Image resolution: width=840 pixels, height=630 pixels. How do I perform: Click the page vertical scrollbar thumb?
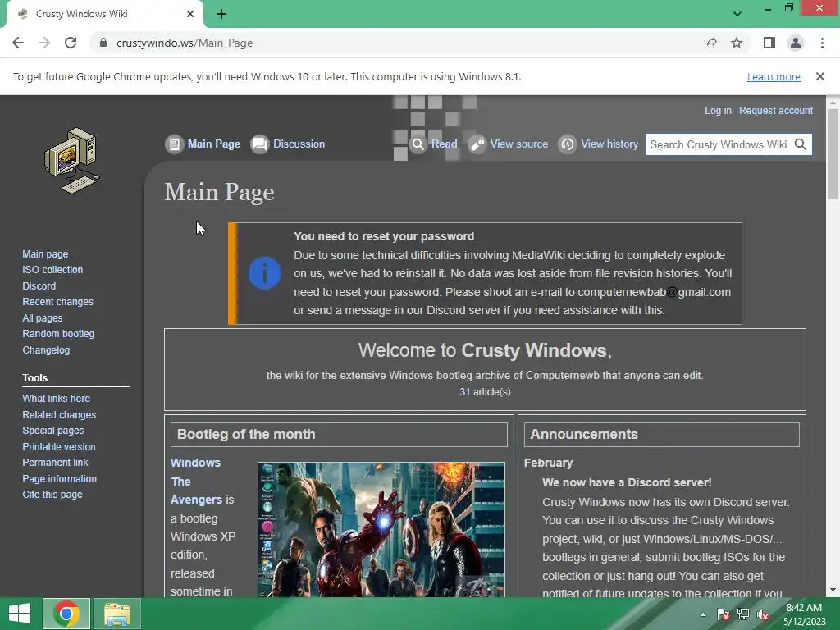click(833, 153)
